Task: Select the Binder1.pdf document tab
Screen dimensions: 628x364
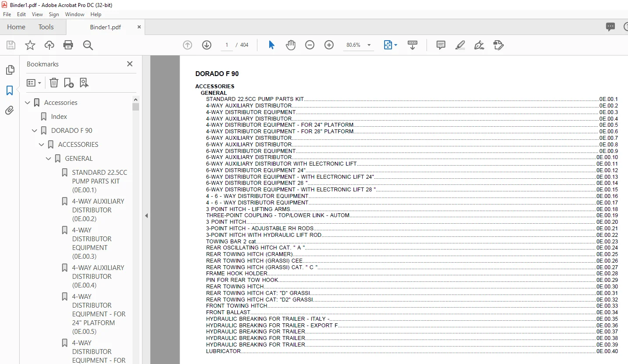Action: (105, 27)
